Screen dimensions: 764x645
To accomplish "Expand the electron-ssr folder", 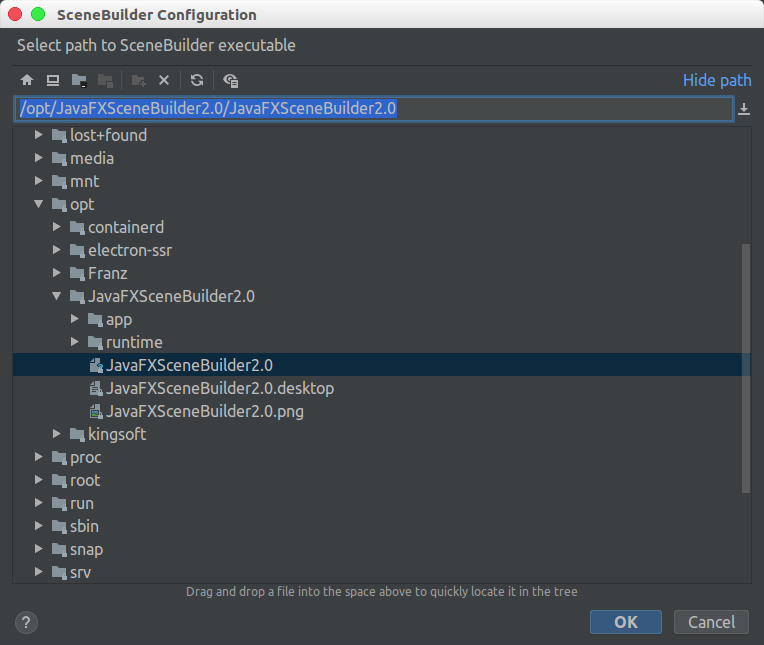I will (57, 250).
